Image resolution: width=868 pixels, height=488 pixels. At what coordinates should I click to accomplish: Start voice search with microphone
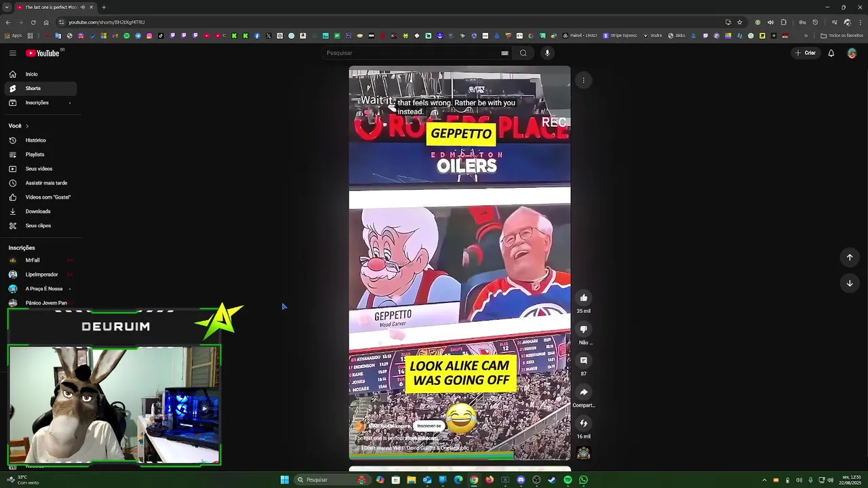[x=547, y=53]
